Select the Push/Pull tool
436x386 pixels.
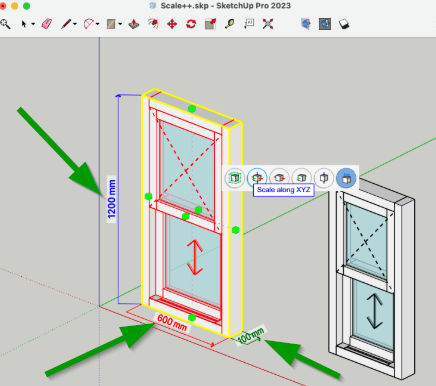point(134,24)
